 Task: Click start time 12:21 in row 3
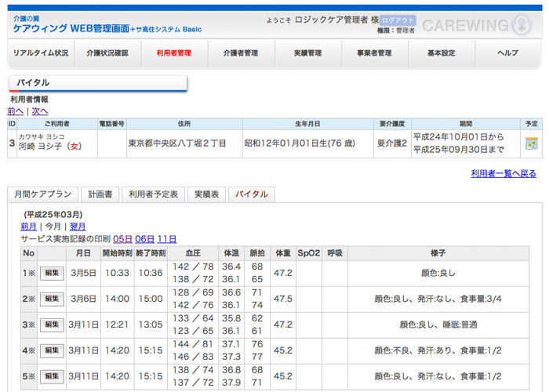click(118, 325)
